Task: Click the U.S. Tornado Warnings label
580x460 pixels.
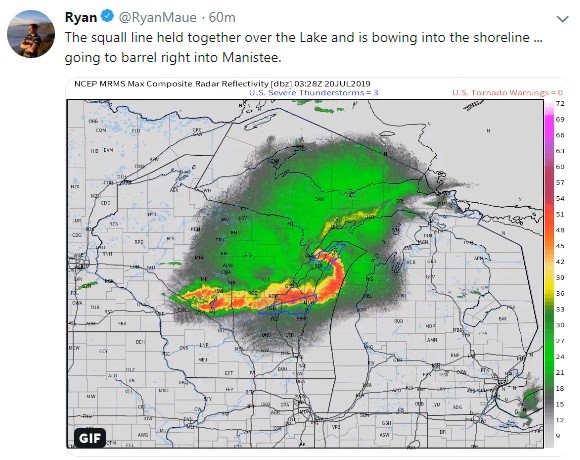Action: [x=507, y=92]
